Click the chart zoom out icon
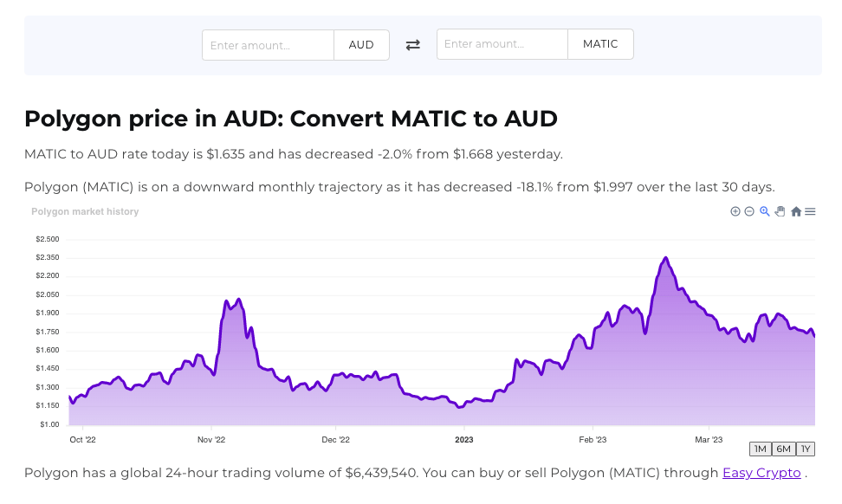The height and width of the screenshot is (504, 842). pyautogui.click(x=749, y=211)
